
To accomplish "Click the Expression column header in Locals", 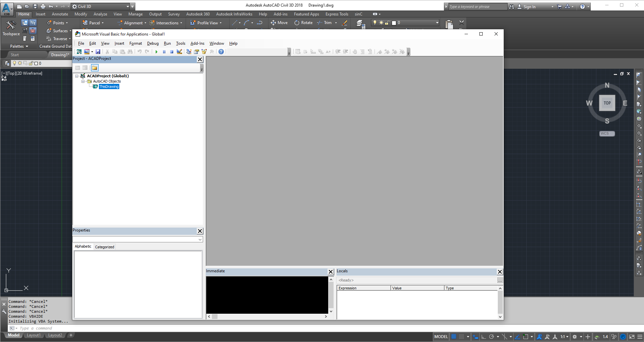I will (364, 288).
